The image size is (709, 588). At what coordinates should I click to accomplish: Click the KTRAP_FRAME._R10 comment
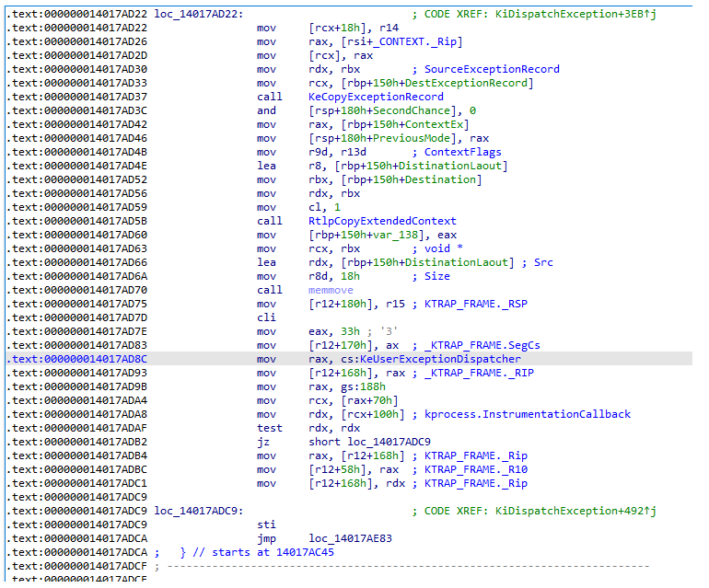pos(476,469)
